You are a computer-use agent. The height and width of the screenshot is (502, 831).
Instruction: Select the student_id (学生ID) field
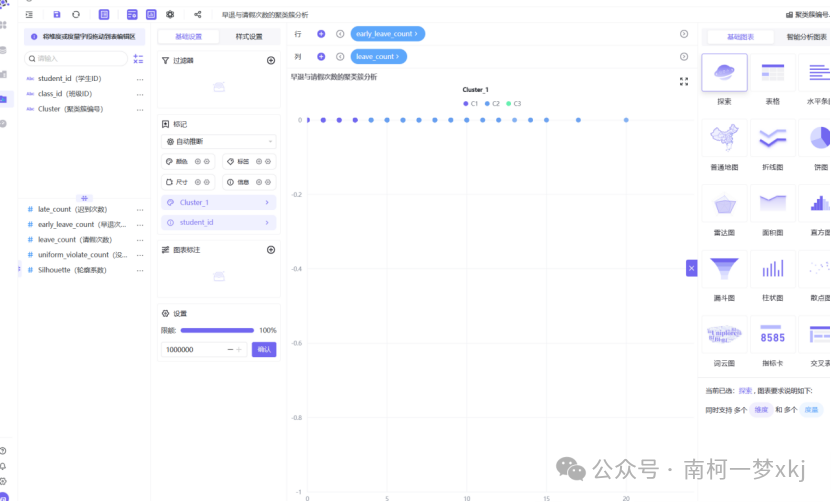point(69,78)
